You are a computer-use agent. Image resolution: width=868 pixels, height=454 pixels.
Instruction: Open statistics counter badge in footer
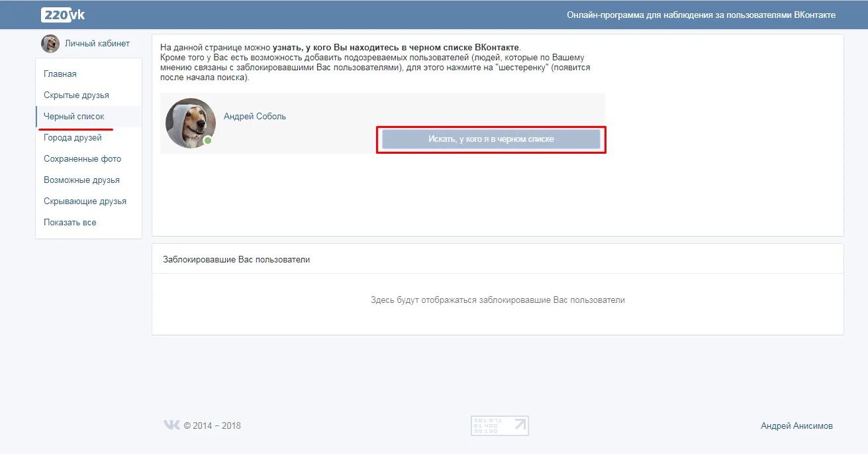[500, 426]
